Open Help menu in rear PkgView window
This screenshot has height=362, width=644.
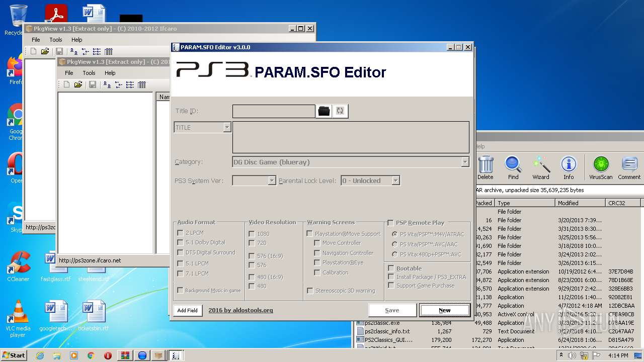pos(76,40)
